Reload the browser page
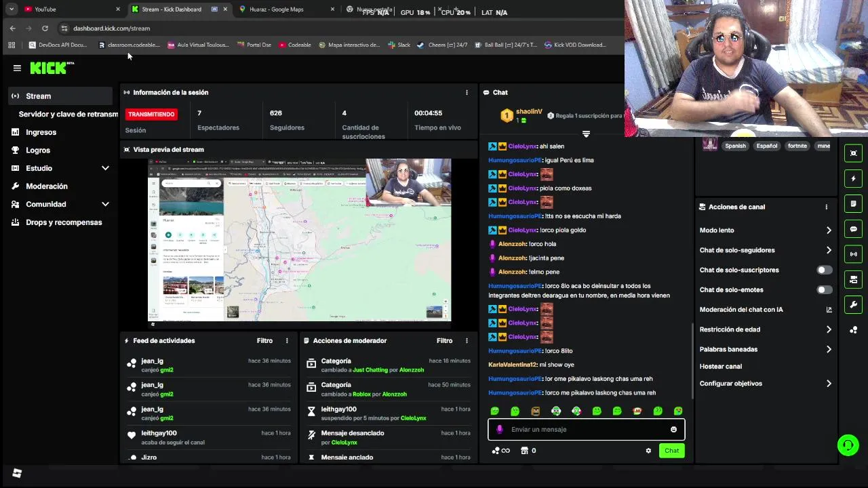868x488 pixels. [x=45, y=28]
